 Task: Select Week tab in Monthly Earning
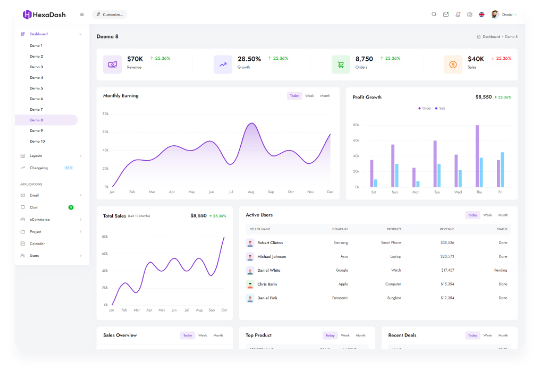coord(310,96)
